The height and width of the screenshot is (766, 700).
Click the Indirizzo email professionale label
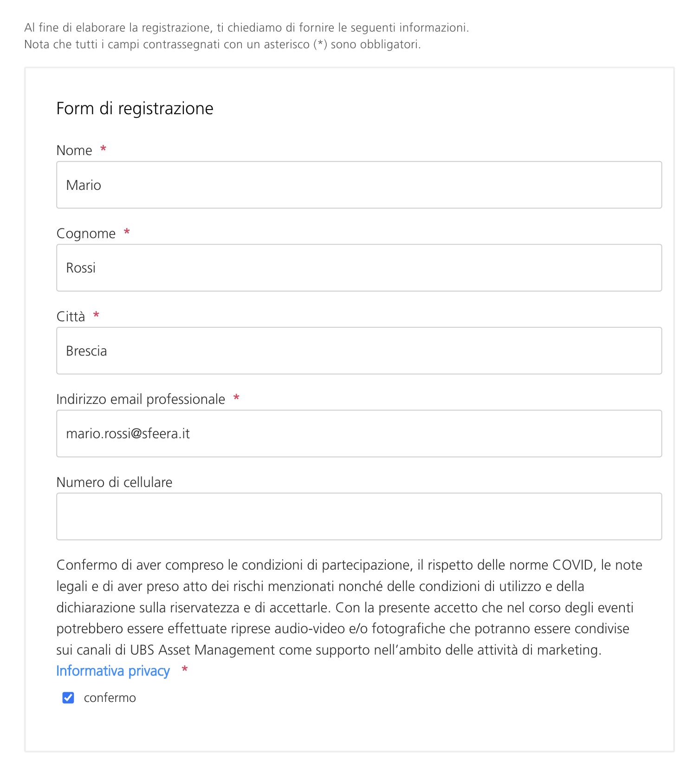coord(141,399)
